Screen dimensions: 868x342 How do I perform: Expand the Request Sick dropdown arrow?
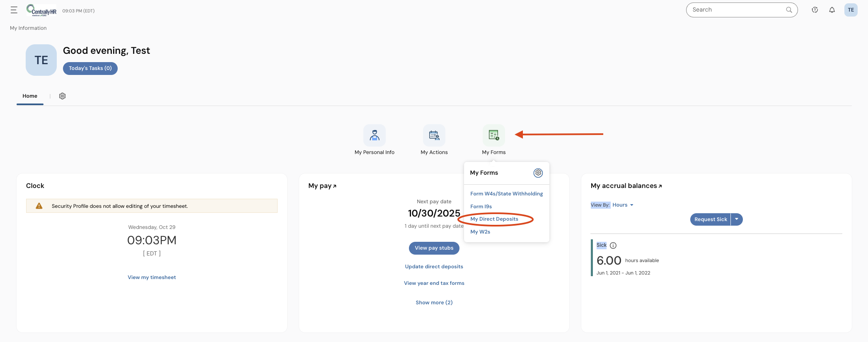coord(737,219)
